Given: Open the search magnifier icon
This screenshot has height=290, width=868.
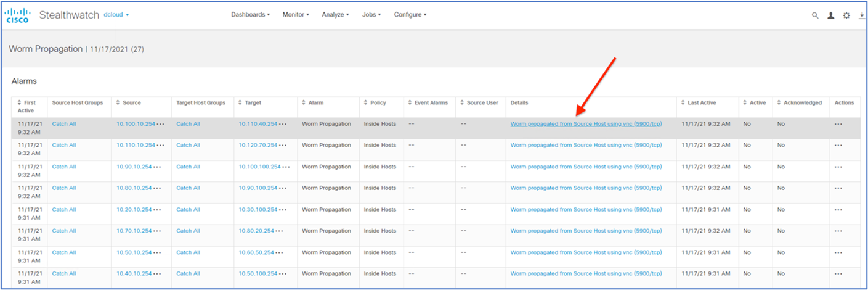Looking at the screenshot, I should point(816,15).
